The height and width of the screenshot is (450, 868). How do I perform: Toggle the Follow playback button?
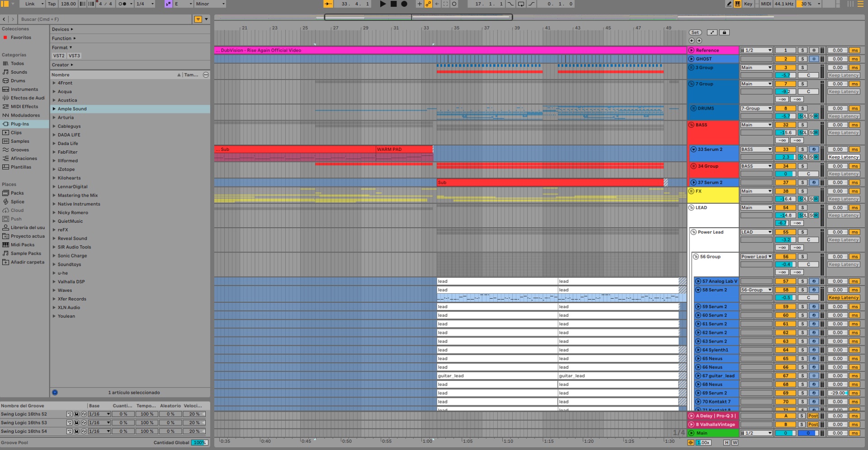[x=328, y=4]
